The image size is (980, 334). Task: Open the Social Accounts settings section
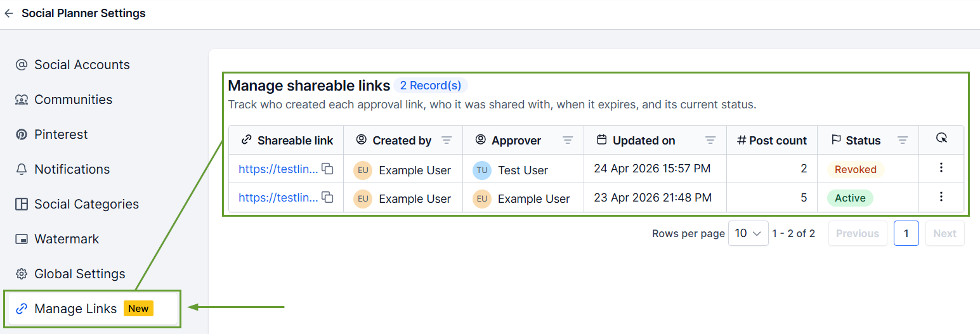[82, 65]
